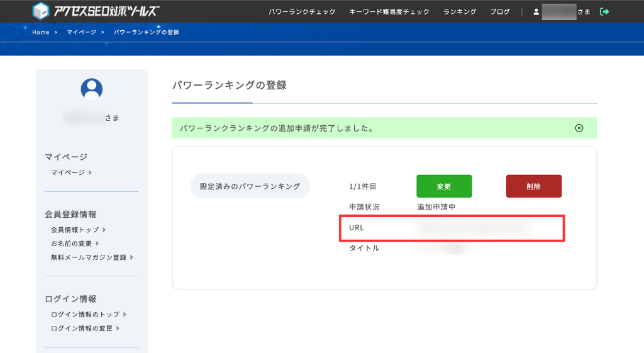Go to ランキング in navigation

click(459, 11)
